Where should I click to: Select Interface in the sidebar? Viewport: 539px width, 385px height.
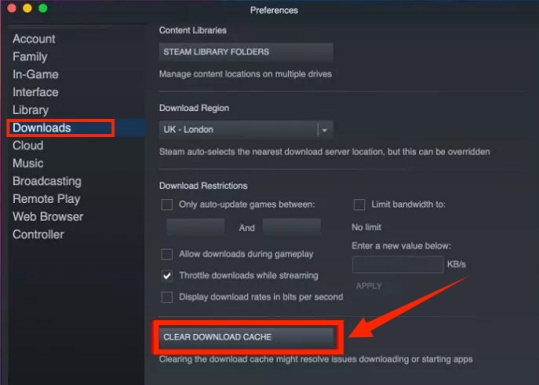coord(35,92)
